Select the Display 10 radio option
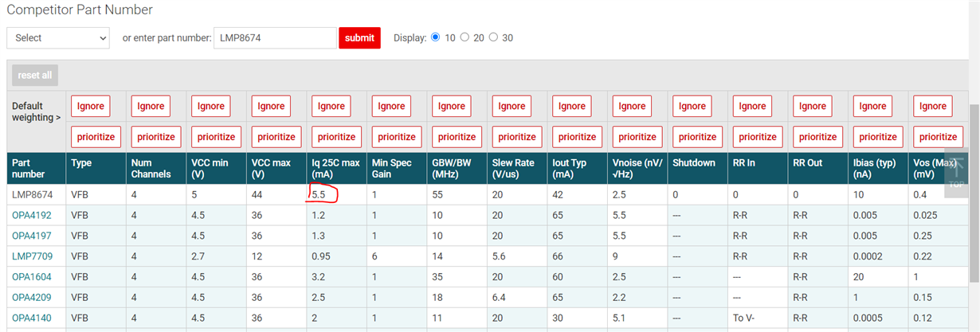 coord(435,37)
